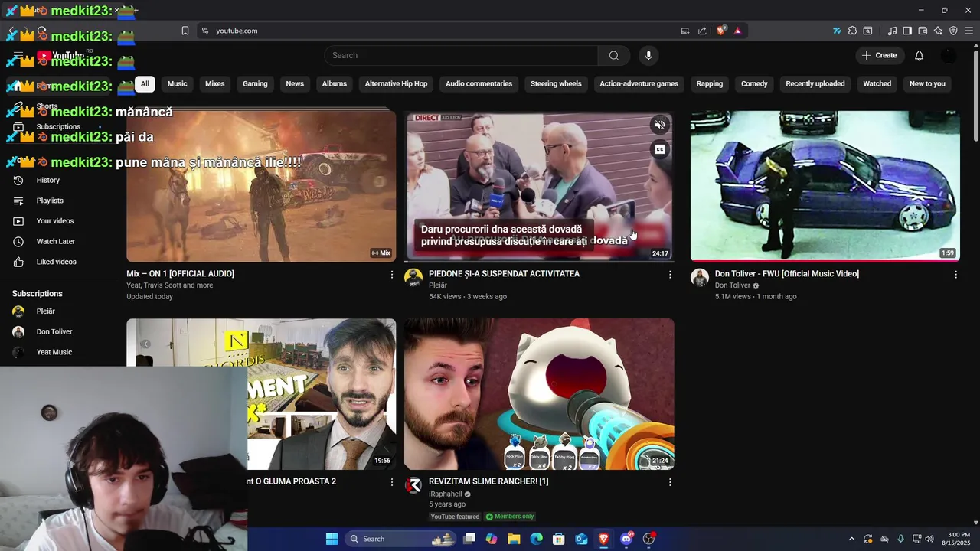Filter by Action-adventure games chip

[639, 84]
